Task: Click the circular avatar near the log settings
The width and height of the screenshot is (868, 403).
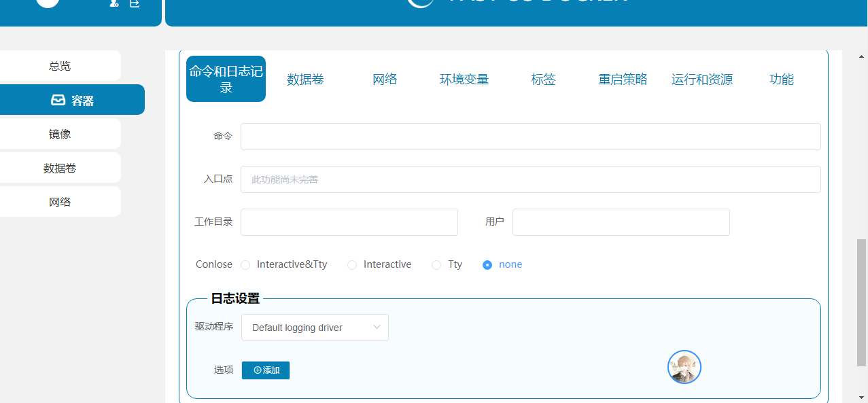Action: click(684, 366)
